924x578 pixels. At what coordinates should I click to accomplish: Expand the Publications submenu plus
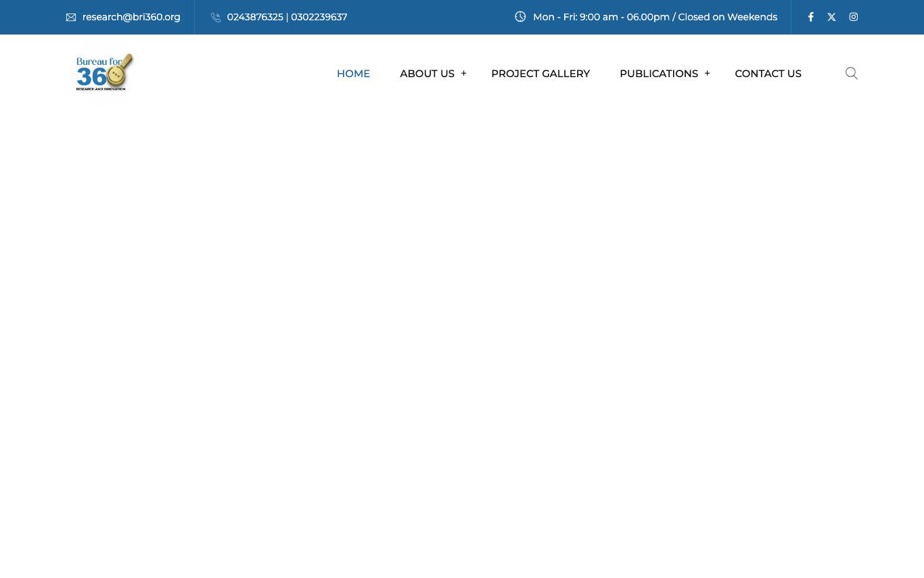(707, 73)
